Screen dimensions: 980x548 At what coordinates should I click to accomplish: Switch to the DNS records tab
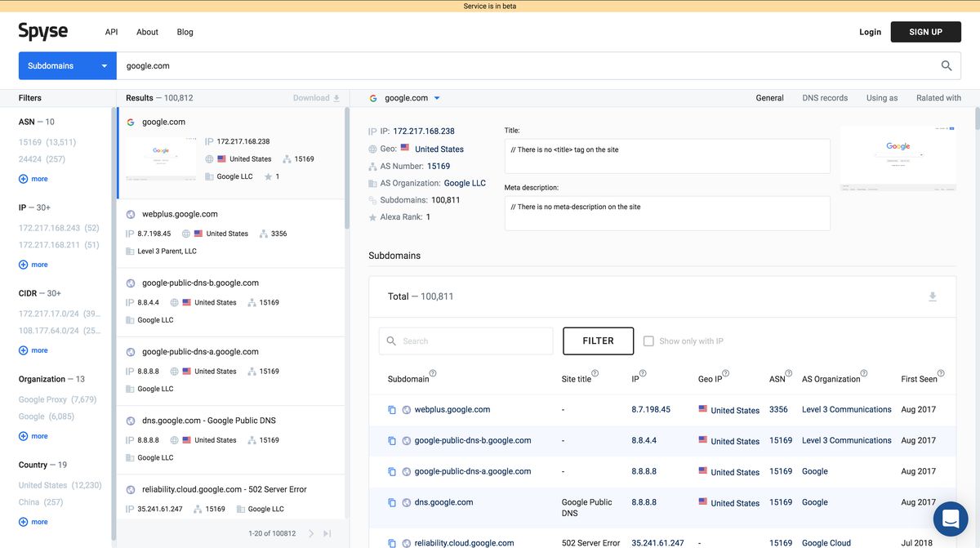825,97
